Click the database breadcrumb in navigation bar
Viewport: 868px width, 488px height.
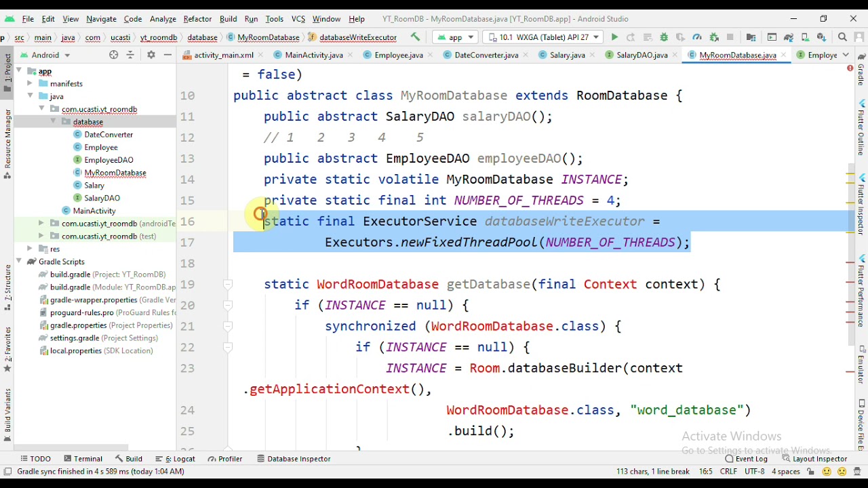(202, 37)
